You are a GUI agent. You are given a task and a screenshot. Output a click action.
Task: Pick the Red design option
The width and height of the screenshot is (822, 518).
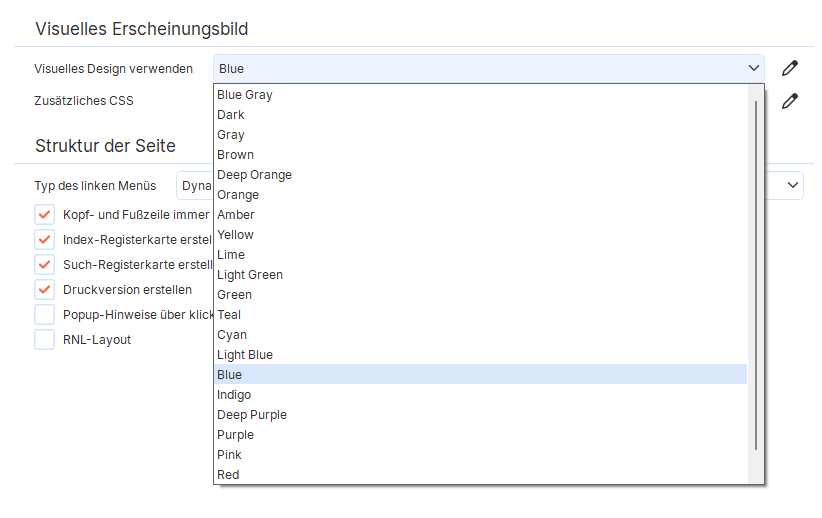point(228,475)
